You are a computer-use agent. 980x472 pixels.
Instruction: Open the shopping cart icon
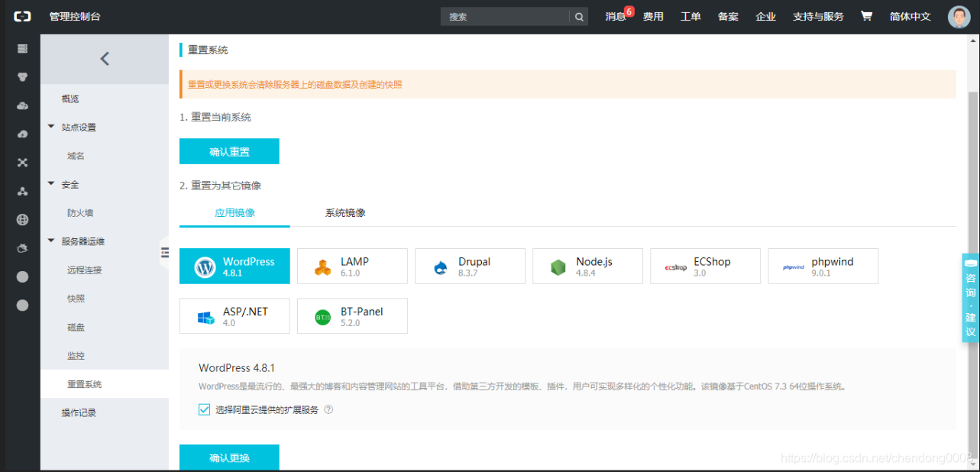[866, 16]
